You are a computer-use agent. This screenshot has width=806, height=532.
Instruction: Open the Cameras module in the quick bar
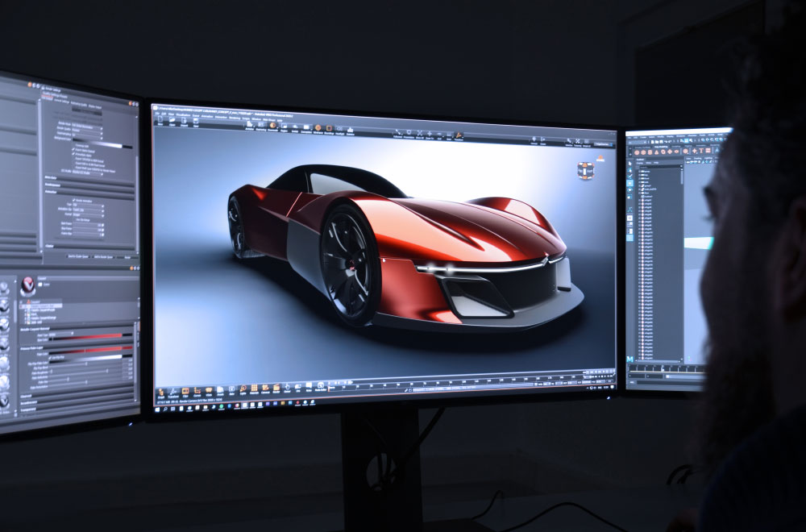pos(265,389)
